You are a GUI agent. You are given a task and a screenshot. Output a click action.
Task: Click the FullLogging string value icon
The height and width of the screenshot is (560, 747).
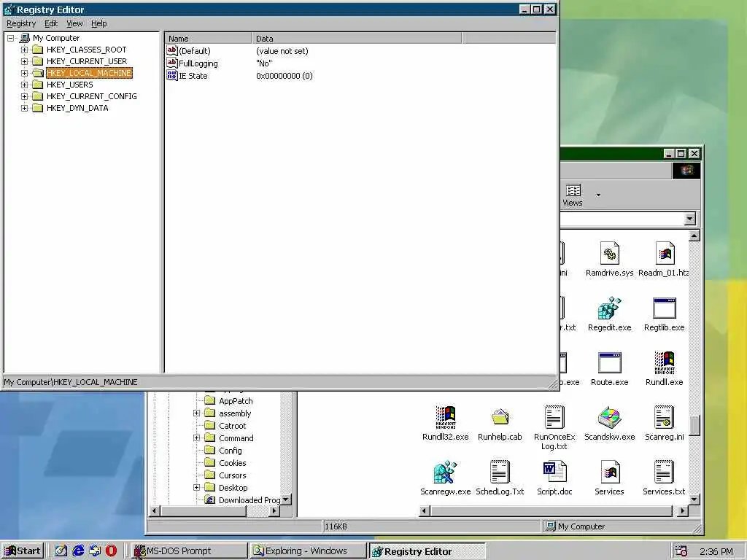tap(172, 63)
